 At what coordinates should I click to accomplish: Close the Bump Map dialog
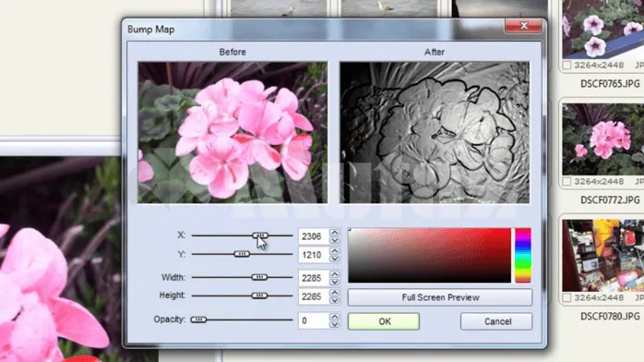(523, 26)
